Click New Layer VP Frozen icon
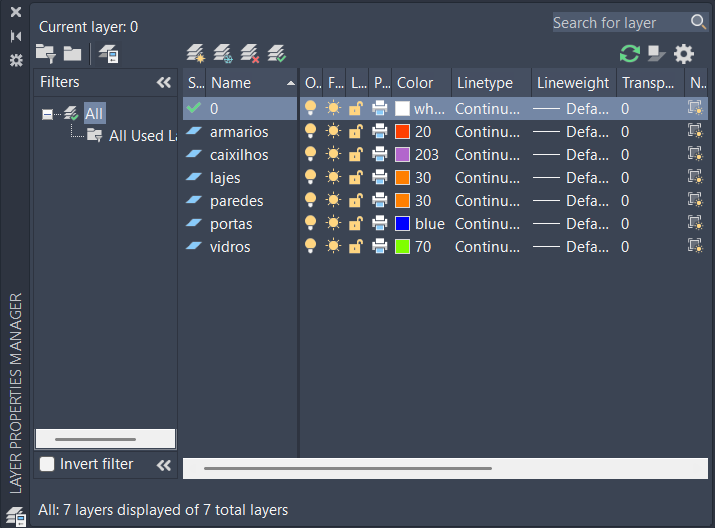The width and height of the screenshot is (715, 528). coord(222,54)
